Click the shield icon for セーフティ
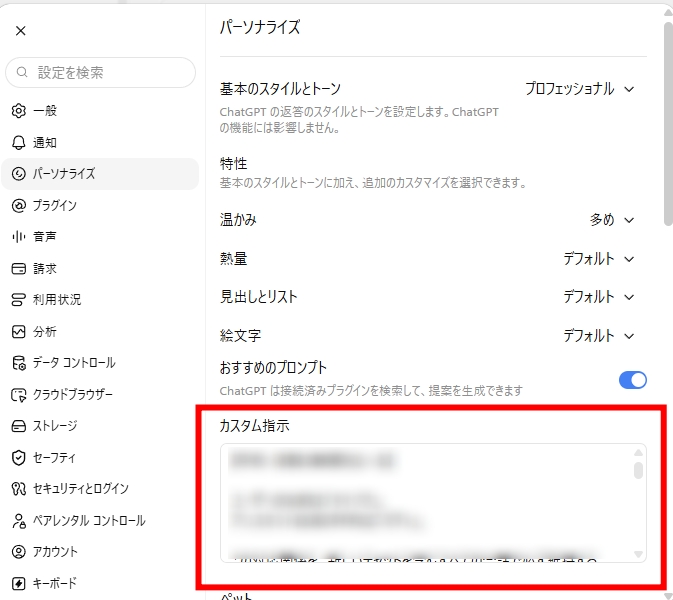Screen dimensions: 673x600 pyautogui.click(x=18, y=458)
